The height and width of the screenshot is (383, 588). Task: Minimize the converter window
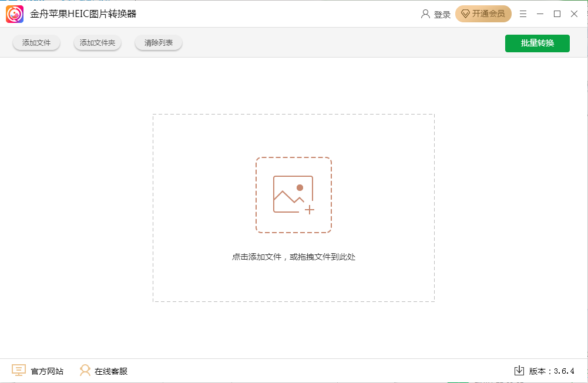point(540,14)
